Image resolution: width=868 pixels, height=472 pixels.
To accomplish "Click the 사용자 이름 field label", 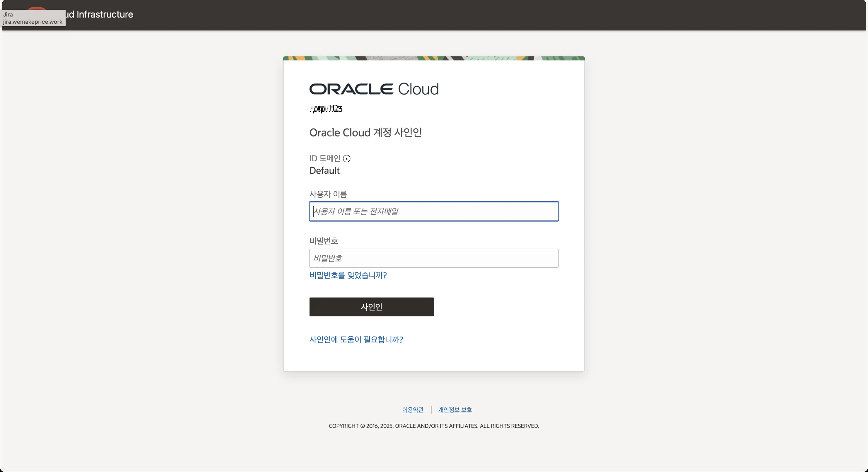I will click(x=328, y=194).
